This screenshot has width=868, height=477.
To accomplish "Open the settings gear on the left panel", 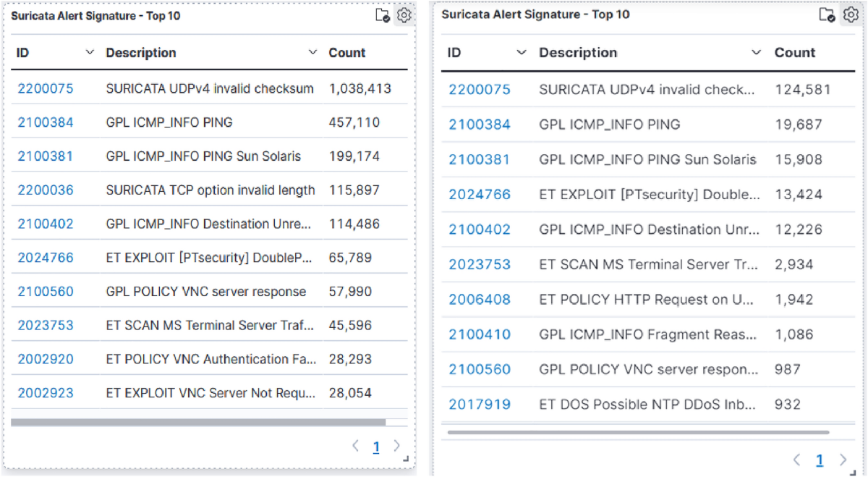I will 404,15.
